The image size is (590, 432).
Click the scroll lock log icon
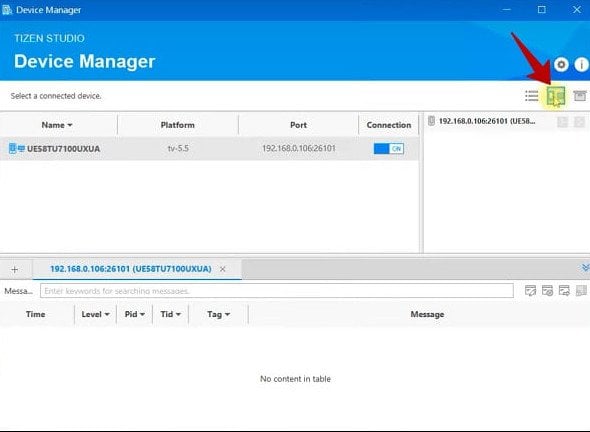(x=547, y=291)
